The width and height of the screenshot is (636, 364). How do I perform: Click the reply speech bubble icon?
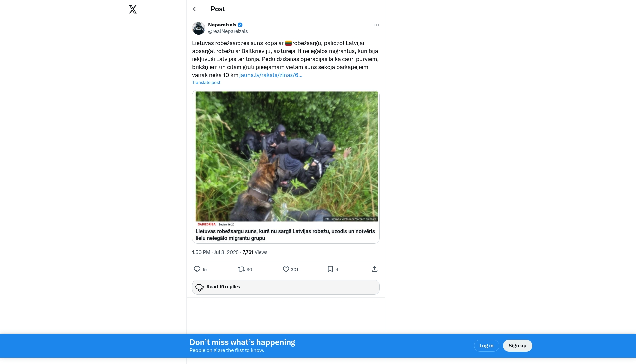click(x=197, y=269)
